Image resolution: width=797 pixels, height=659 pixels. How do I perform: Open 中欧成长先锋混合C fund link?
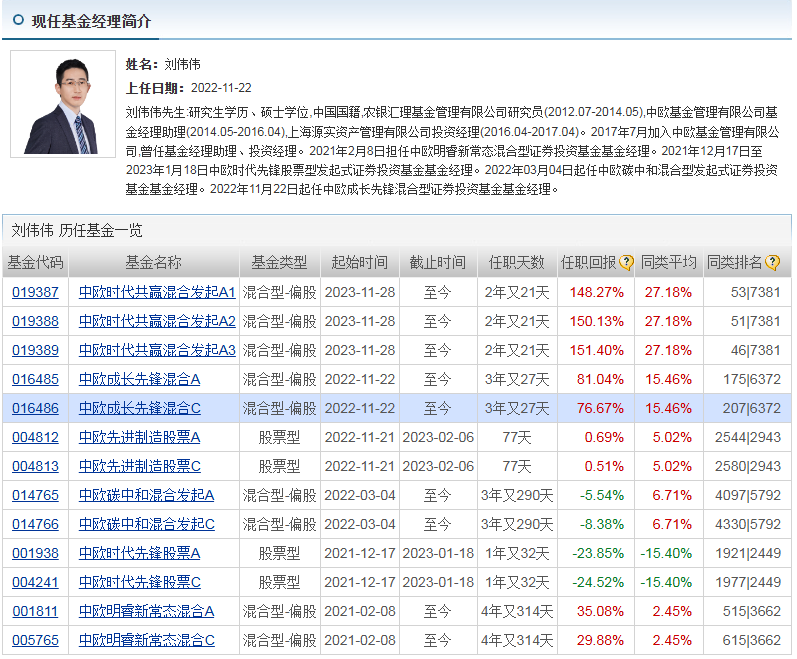(139, 408)
